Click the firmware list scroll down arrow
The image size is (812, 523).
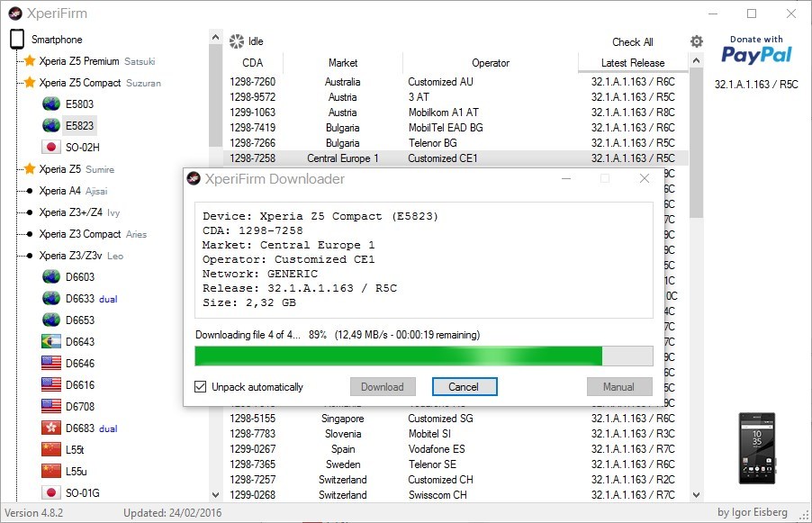coord(697,495)
